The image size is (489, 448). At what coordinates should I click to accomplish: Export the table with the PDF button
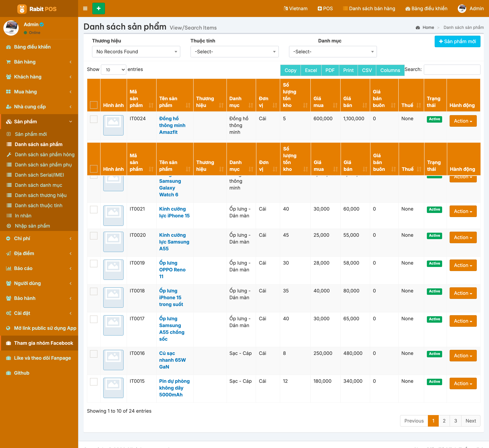(330, 70)
